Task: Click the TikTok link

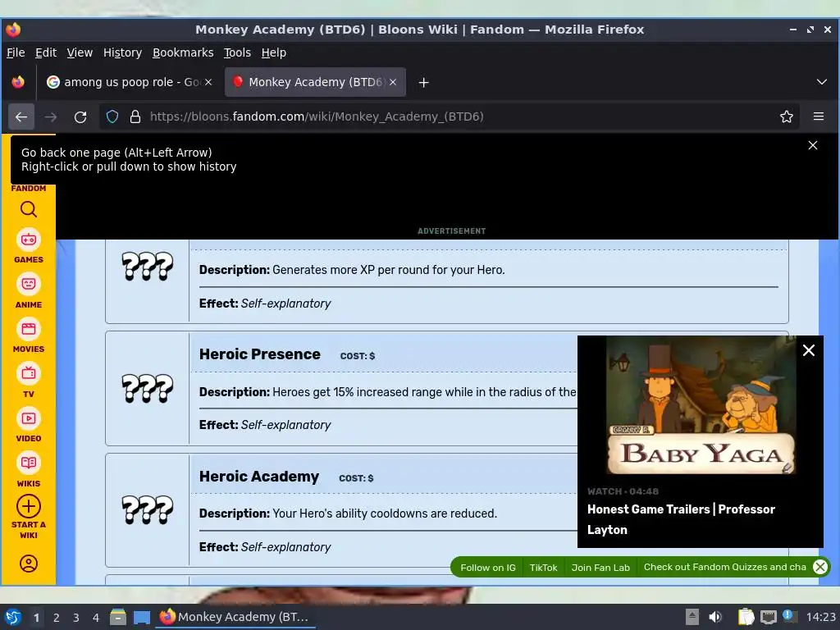Action: (543, 568)
